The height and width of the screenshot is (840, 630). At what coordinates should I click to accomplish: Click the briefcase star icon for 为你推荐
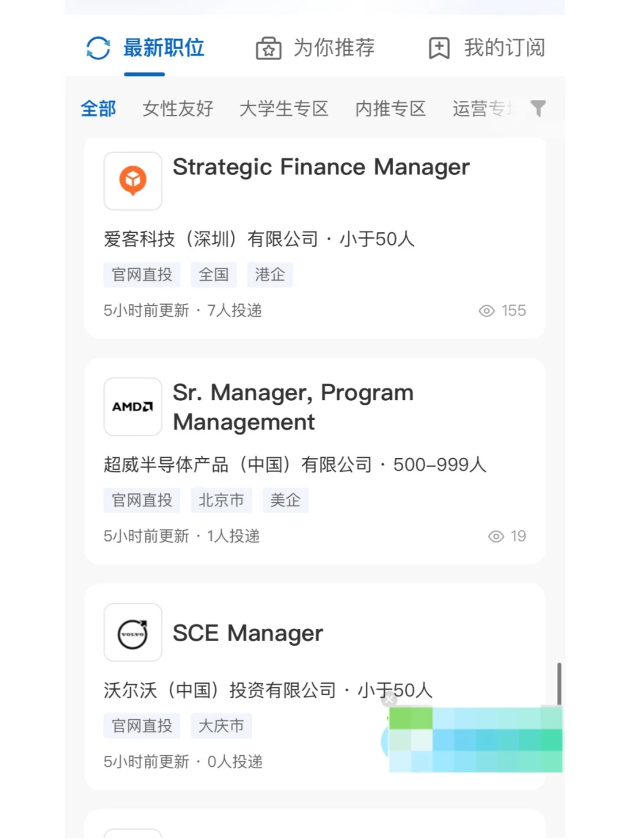point(268,48)
